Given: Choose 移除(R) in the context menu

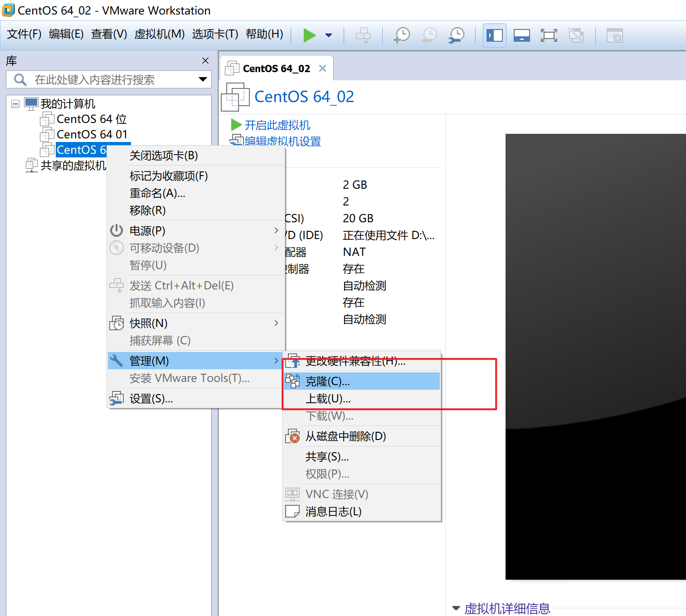Looking at the screenshot, I should pyautogui.click(x=196, y=210).
